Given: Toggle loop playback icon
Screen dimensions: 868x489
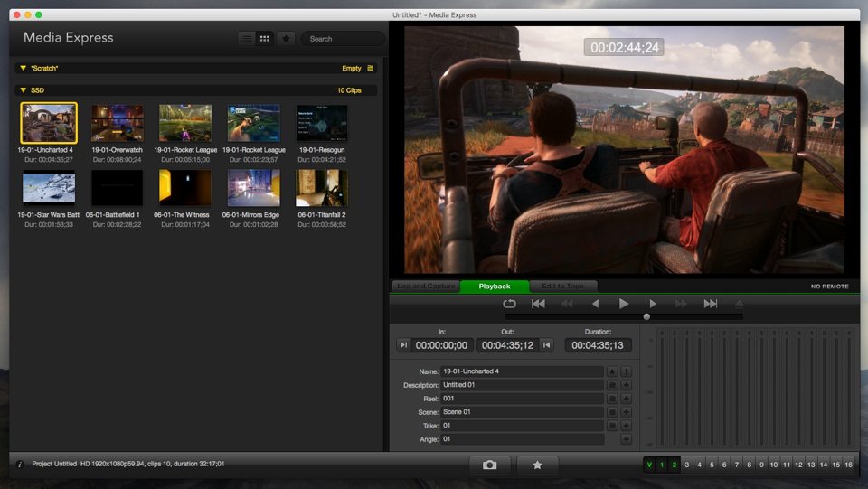Looking at the screenshot, I should click(x=509, y=304).
